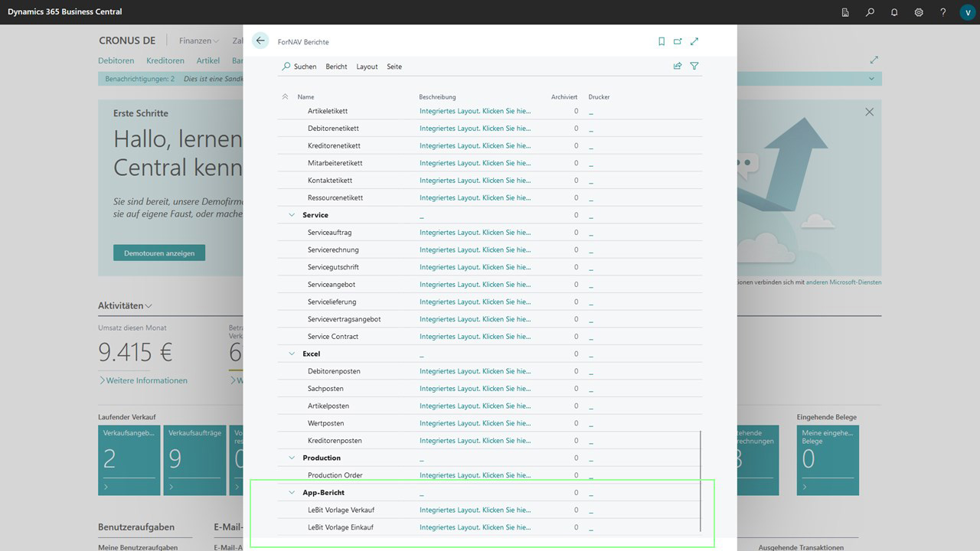Select the LeBit Vorlage Einkauf row
The width and height of the screenshot is (980, 551).
click(489, 527)
